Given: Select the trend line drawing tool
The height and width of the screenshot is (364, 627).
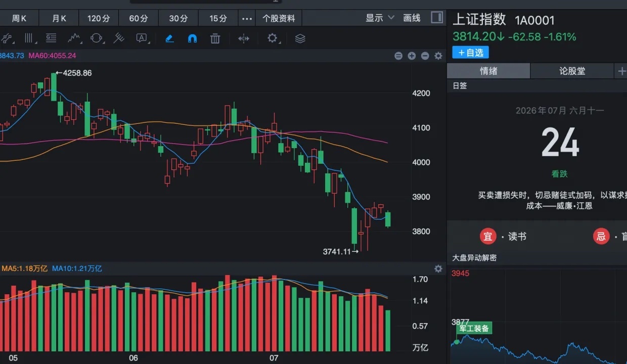Looking at the screenshot, I should click(x=7, y=38).
